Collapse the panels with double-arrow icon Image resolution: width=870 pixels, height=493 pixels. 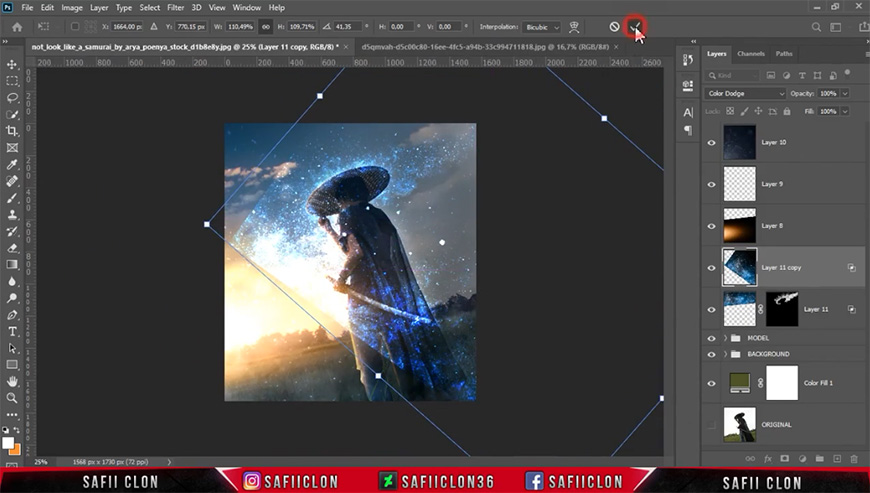[693, 42]
